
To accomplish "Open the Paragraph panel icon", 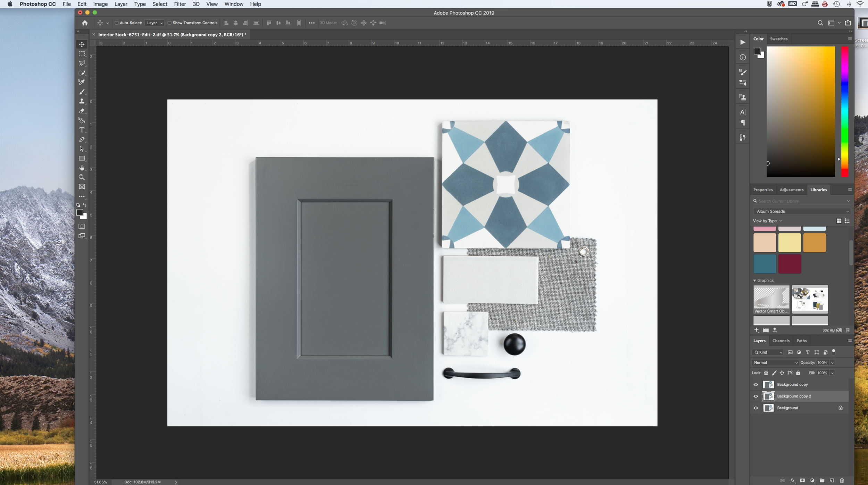I will click(742, 123).
